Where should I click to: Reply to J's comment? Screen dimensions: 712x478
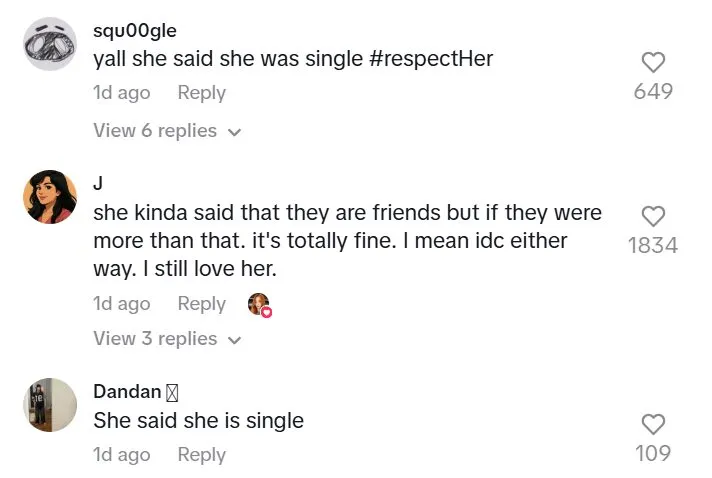point(201,304)
